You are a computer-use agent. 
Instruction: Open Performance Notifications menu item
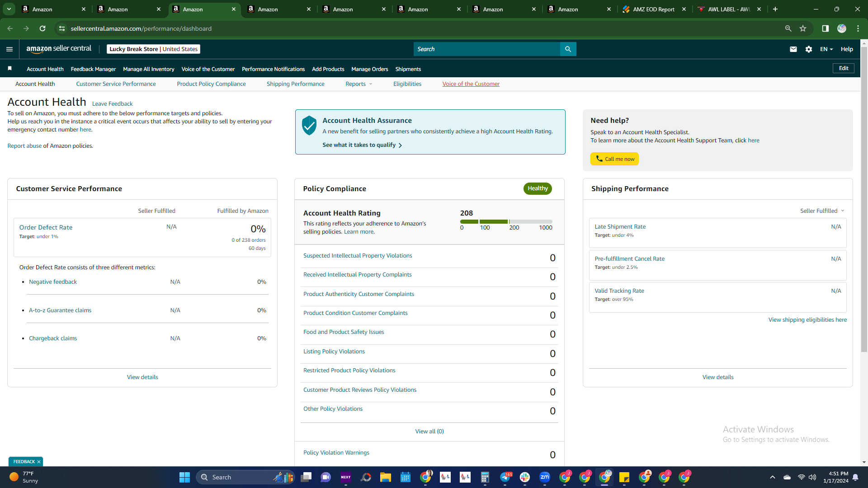click(273, 69)
